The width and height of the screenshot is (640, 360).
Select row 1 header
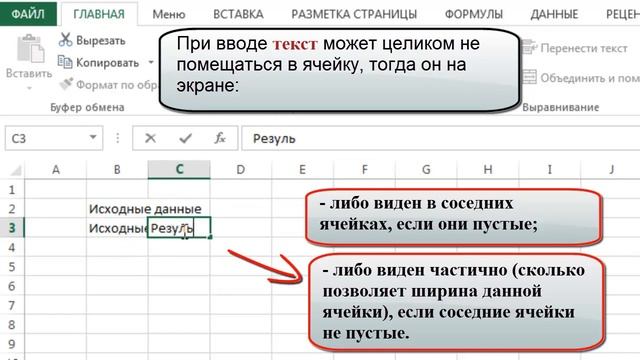click(12, 189)
